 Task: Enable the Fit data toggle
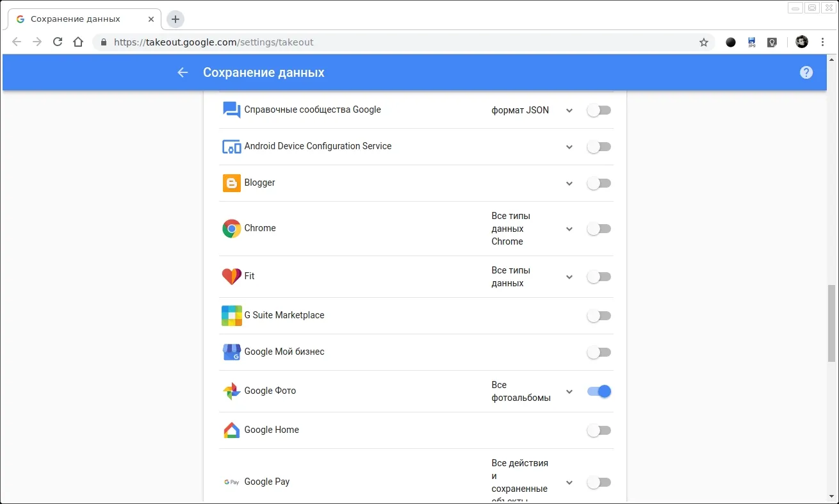[599, 277]
